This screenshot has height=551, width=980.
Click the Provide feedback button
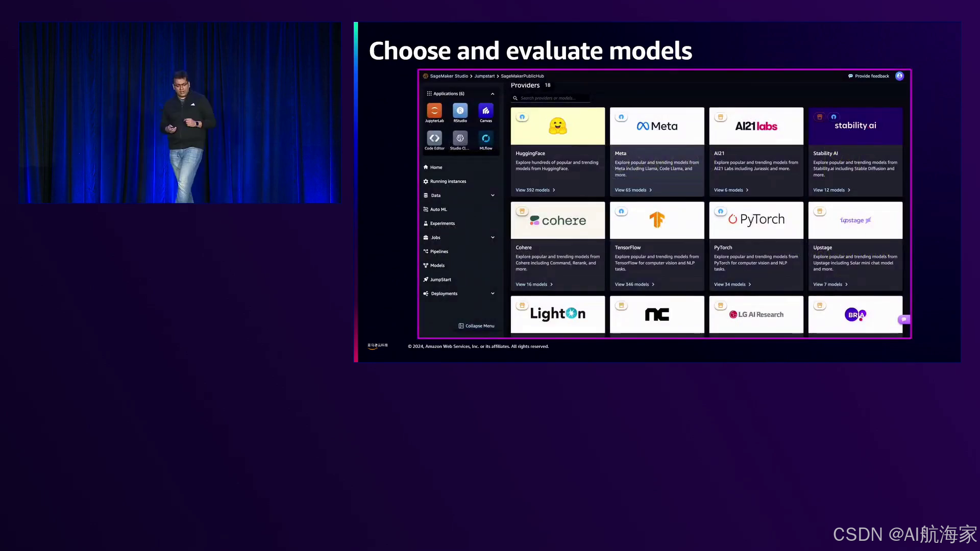click(868, 76)
